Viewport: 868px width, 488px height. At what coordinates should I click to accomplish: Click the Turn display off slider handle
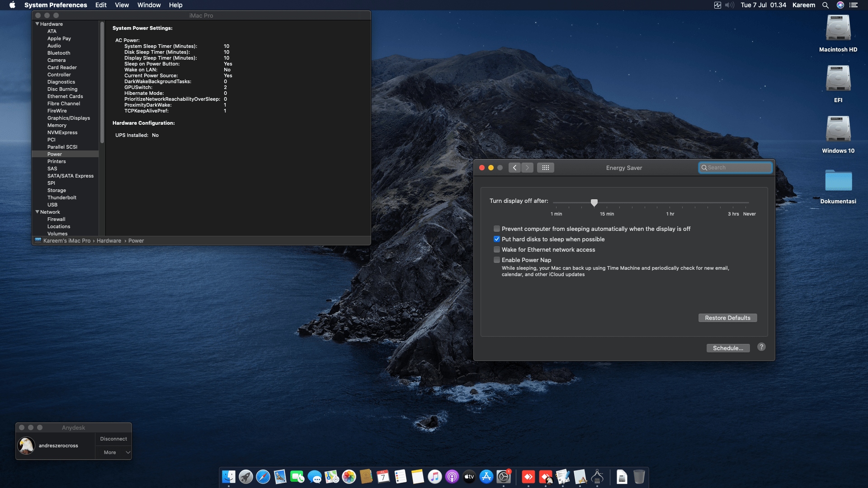click(x=594, y=202)
